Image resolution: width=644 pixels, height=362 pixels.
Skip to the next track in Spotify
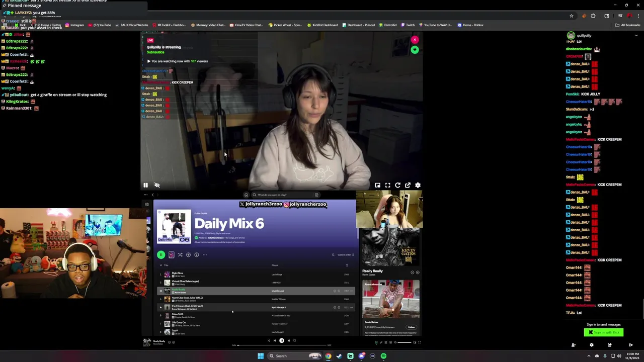click(288, 340)
